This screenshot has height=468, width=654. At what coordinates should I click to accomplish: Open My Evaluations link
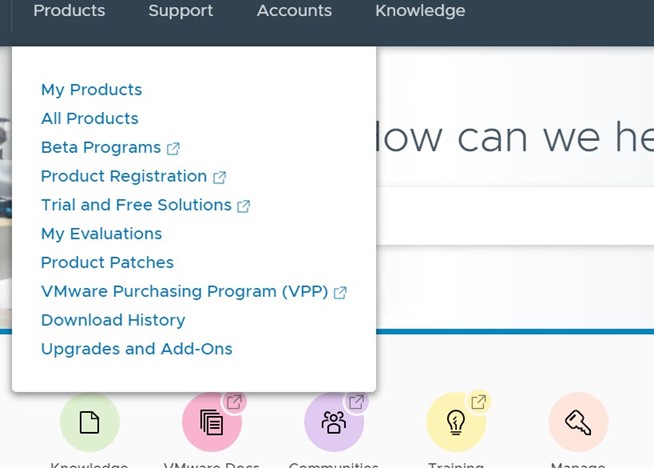(101, 234)
